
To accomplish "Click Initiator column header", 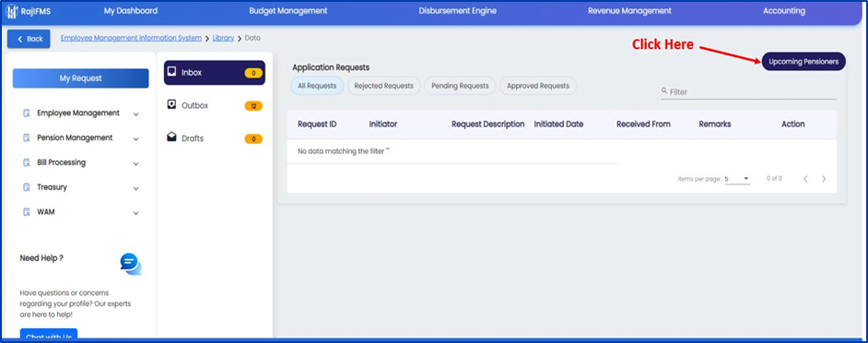I will point(383,124).
